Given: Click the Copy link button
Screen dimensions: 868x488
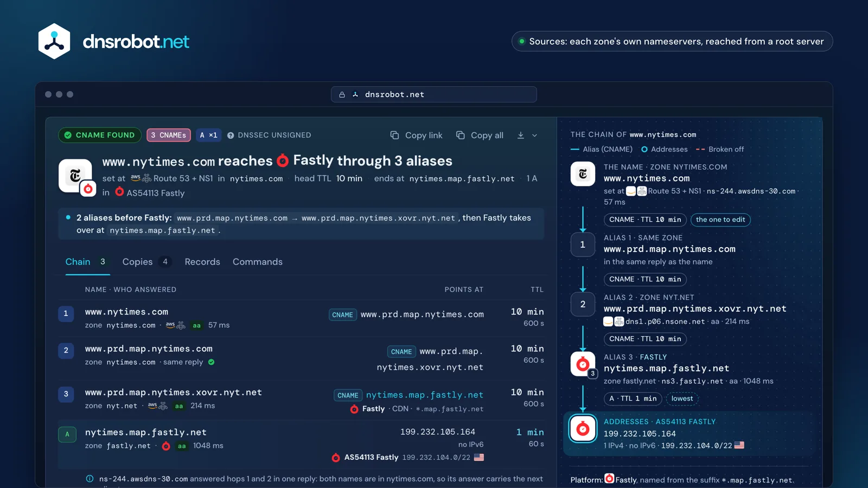Looking at the screenshot, I should click(417, 135).
